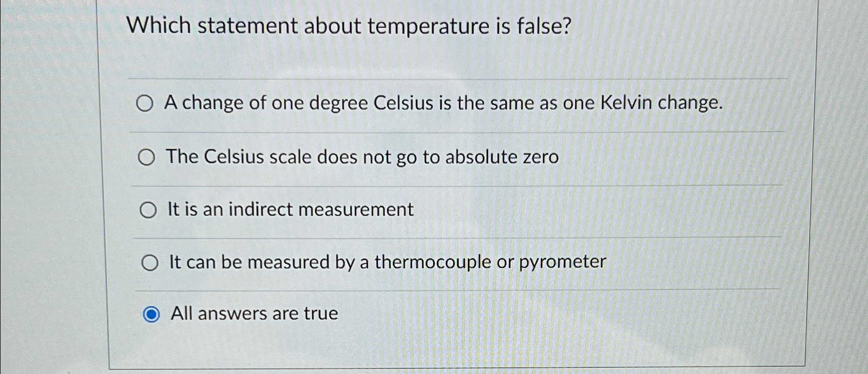Click the Kelvin change answer text

point(444,103)
